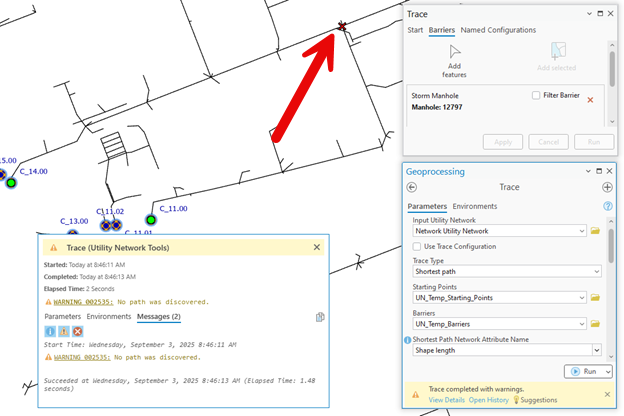This screenshot has height=416, width=624.
Task: Switch to Start tab in Trace pane
Action: pyautogui.click(x=415, y=30)
